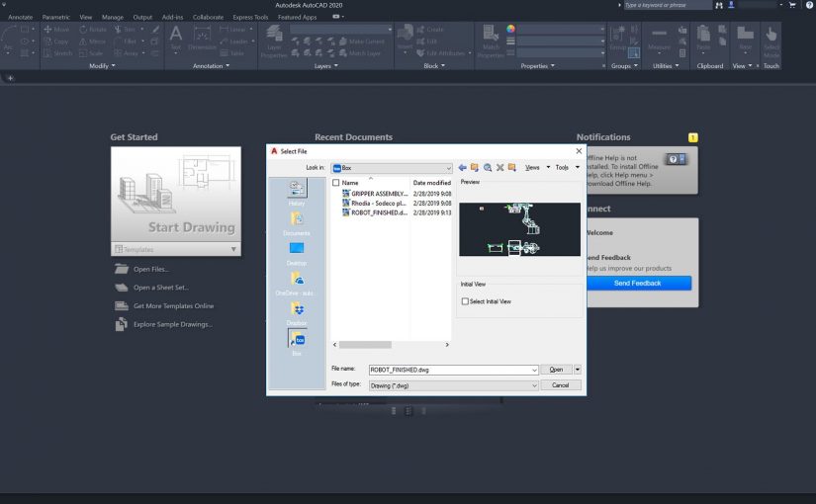Click the Select Mode touch icon
The height and width of the screenshot is (504, 816).
coord(771,42)
